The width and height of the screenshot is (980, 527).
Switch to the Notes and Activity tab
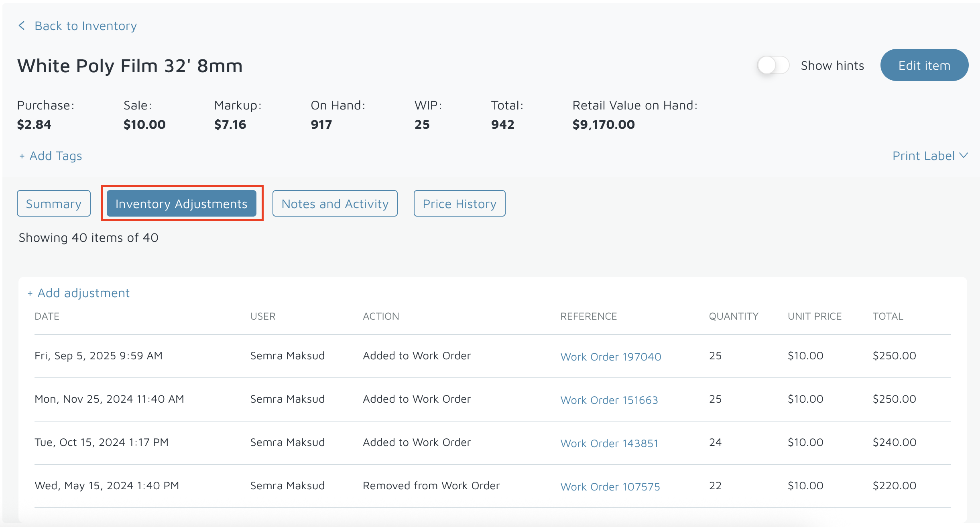(335, 204)
